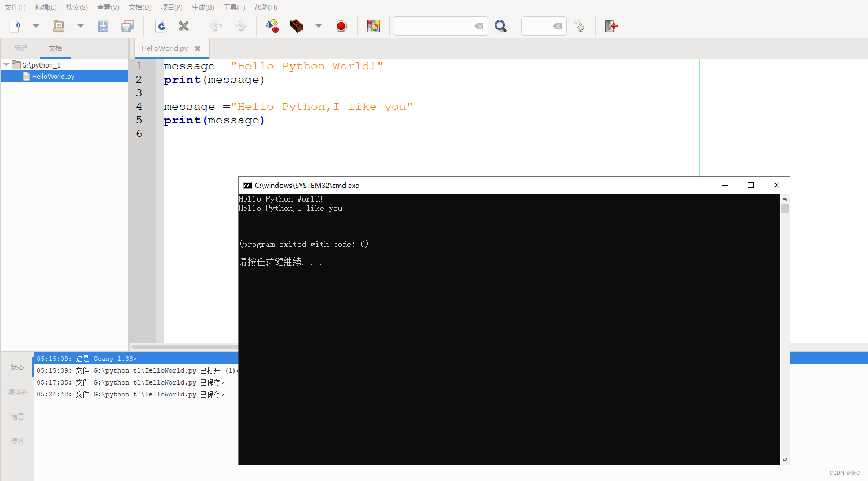This screenshot has width=868, height=481.
Task: Open the color chooser dialog icon
Action: click(x=373, y=26)
